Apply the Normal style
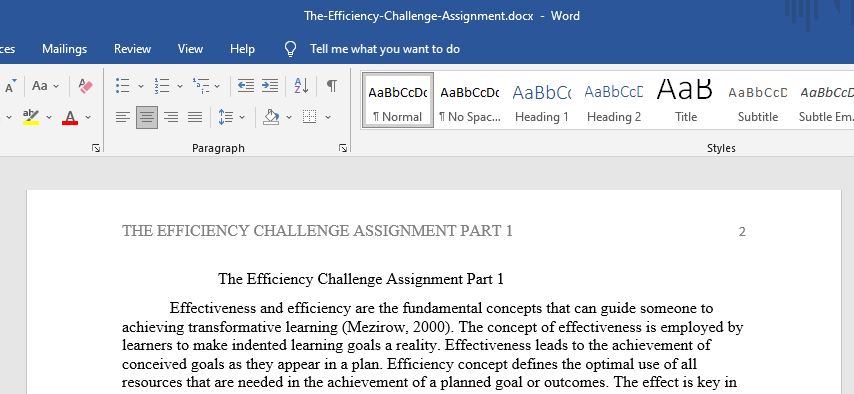This screenshot has width=854, height=394. click(398, 100)
